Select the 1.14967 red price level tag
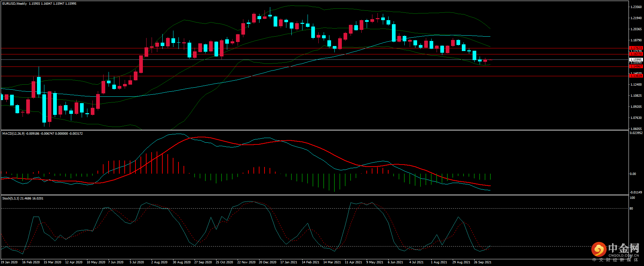 (x=636, y=66)
